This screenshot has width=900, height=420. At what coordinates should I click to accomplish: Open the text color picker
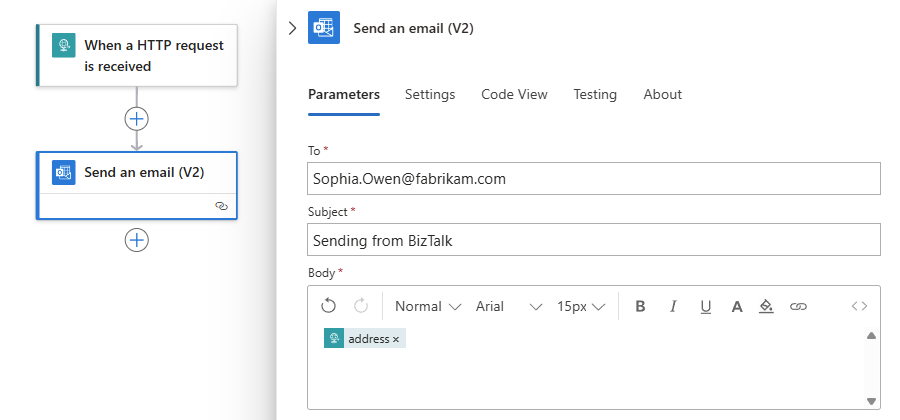click(737, 306)
